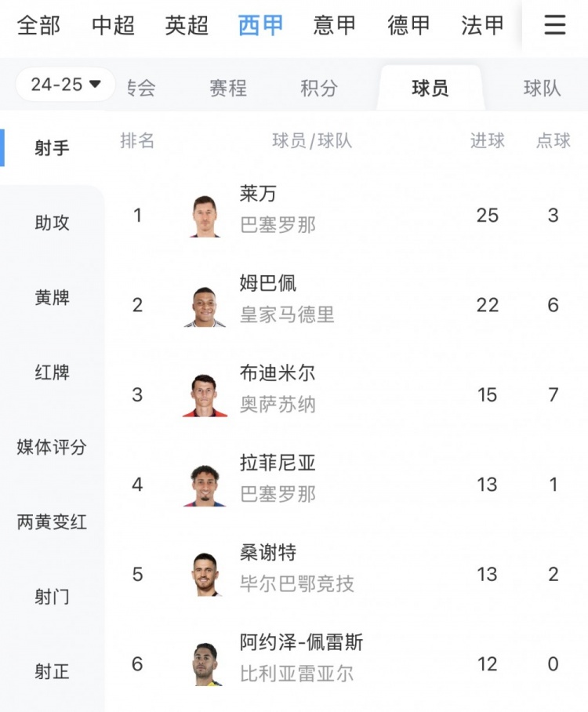588x712 pixels.
Task: Select 黄牌 stats category
Action: tap(52, 298)
